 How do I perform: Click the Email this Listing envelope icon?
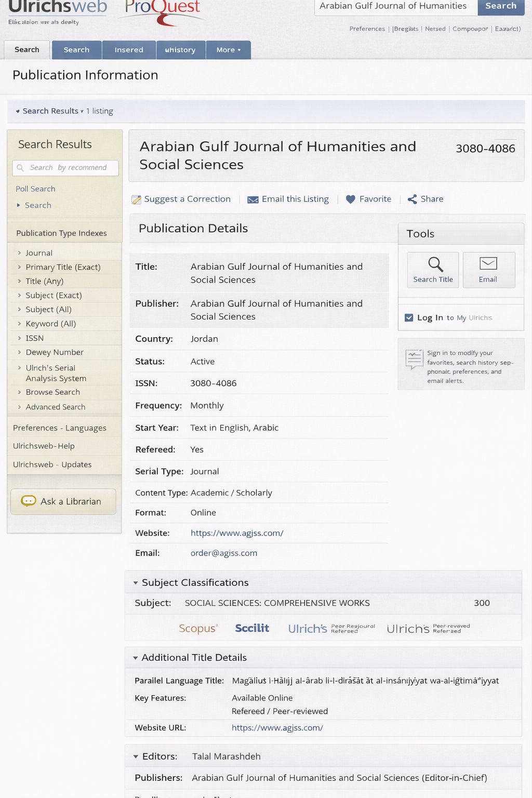pyautogui.click(x=253, y=199)
